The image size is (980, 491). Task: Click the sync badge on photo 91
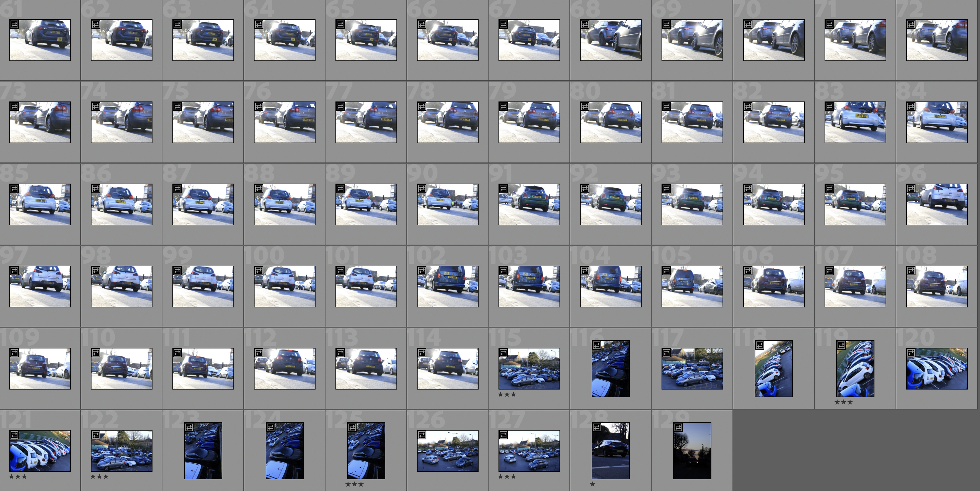coord(503,188)
